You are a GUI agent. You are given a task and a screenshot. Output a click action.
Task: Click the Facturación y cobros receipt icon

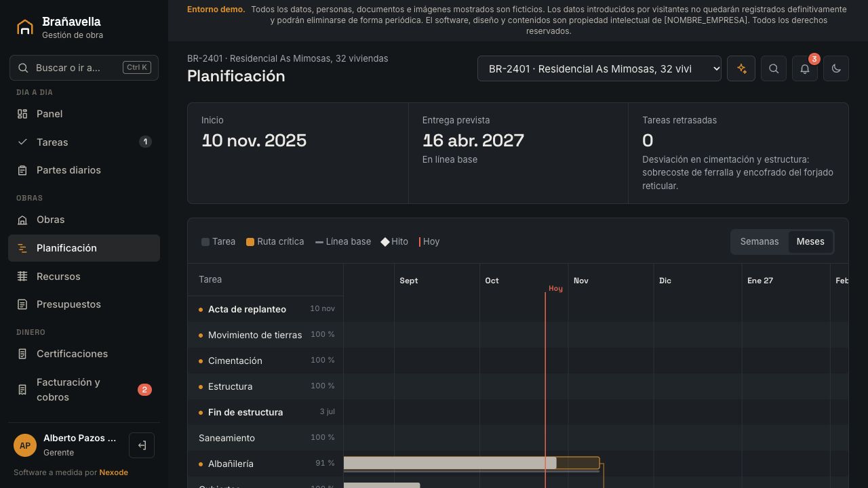tap(22, 390)
